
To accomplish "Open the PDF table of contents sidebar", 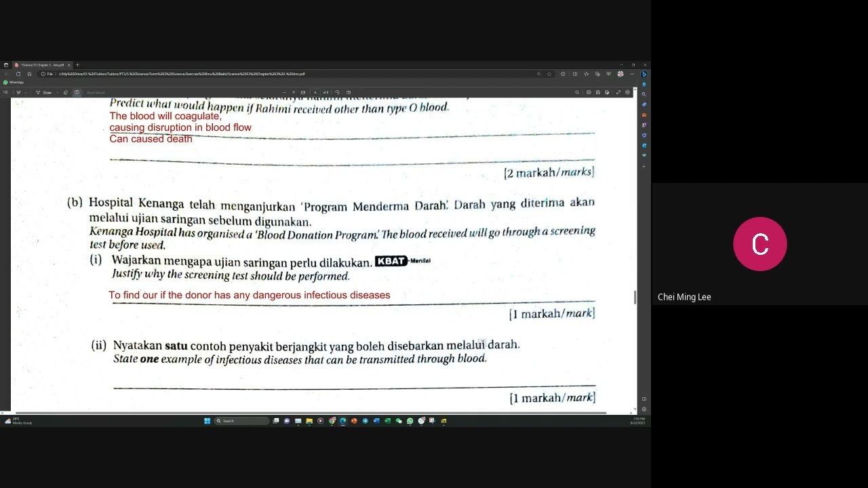I will (x=5, y=92).
